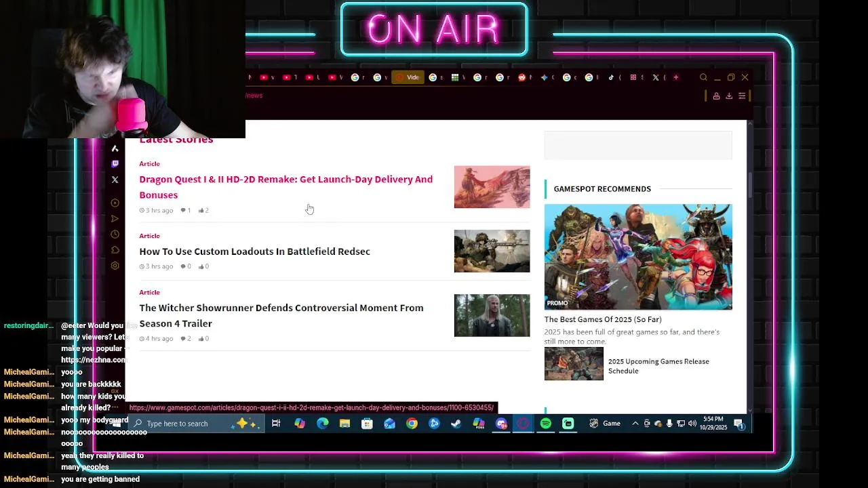Click the Witcher article thumbnail

[492, 315]
